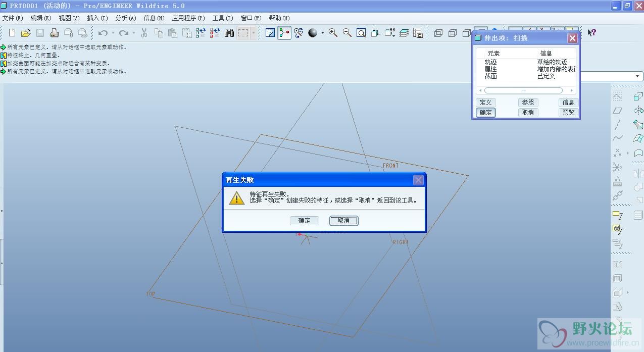Open an existing file via folder icon
The image size is (644, 352).
tap(26, 33)
